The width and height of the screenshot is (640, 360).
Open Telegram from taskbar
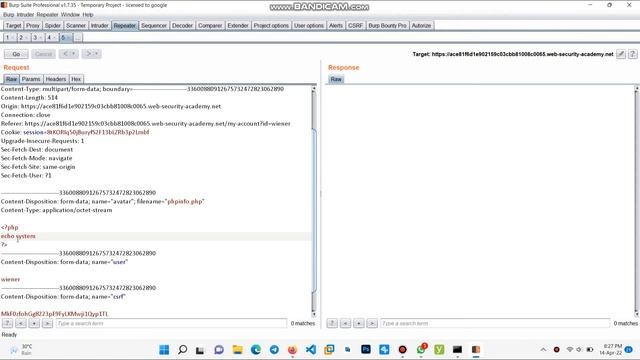point(274,349)
